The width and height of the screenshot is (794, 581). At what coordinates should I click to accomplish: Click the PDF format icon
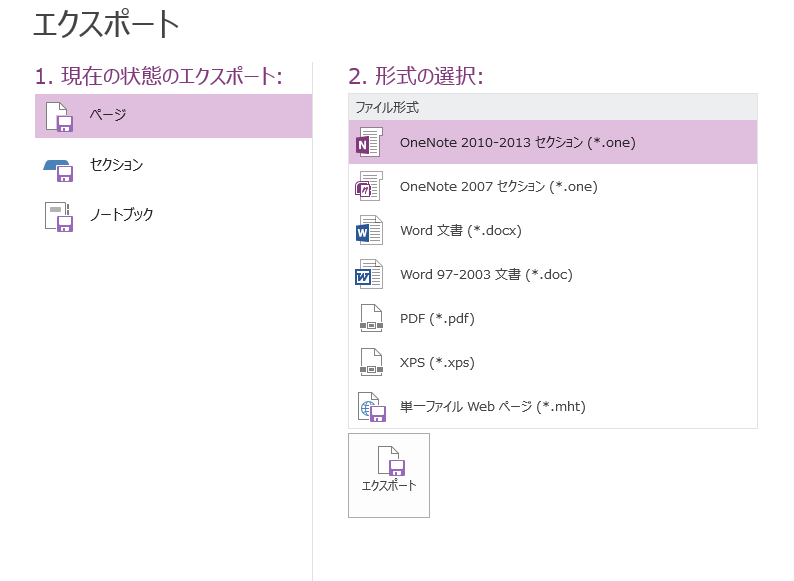click(371, 318)
